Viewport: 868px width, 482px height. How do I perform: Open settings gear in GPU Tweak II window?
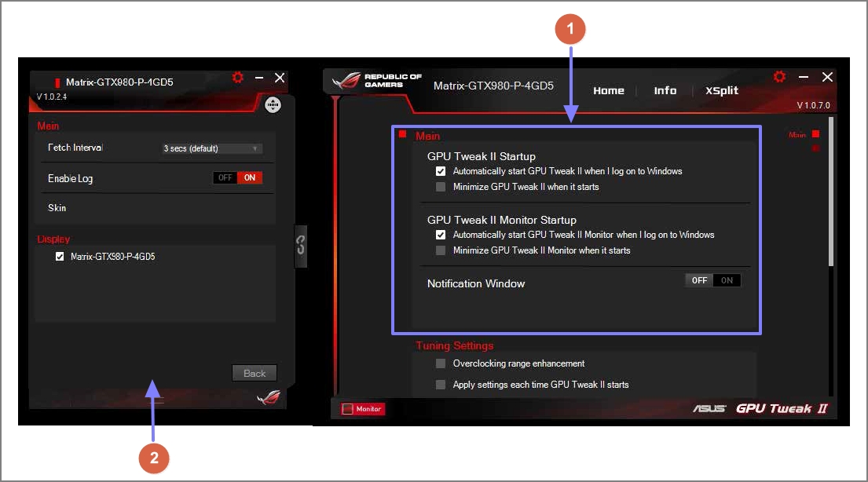point(779,76)
